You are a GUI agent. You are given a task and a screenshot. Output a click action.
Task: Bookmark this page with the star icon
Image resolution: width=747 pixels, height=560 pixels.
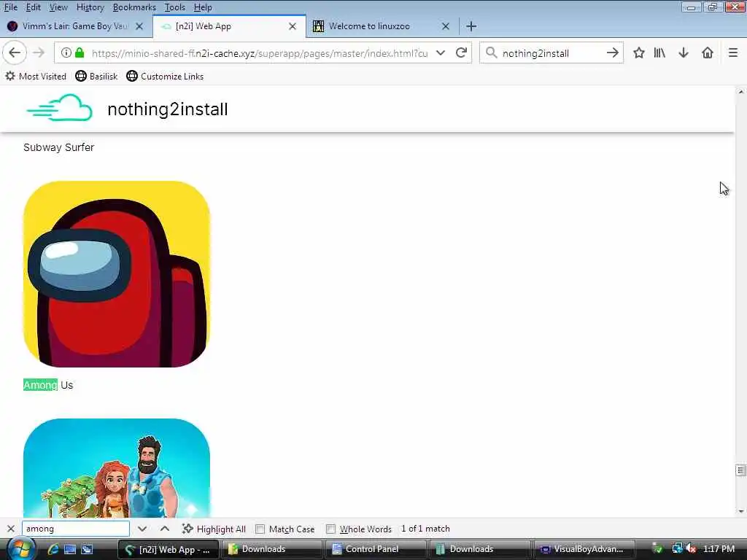[x=638, y=52]
